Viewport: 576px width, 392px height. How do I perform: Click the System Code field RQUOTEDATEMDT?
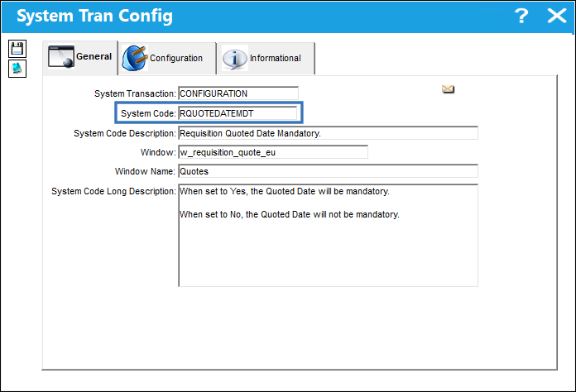coord(238,113)
